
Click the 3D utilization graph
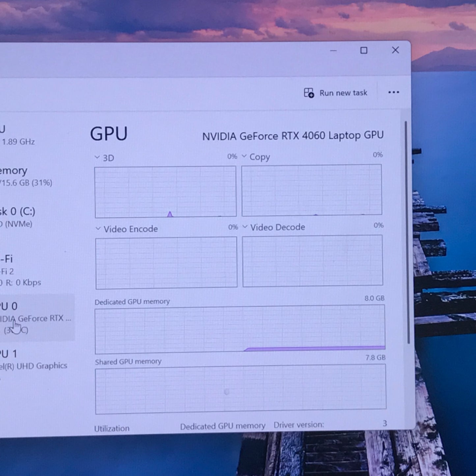tap(165, 192)
